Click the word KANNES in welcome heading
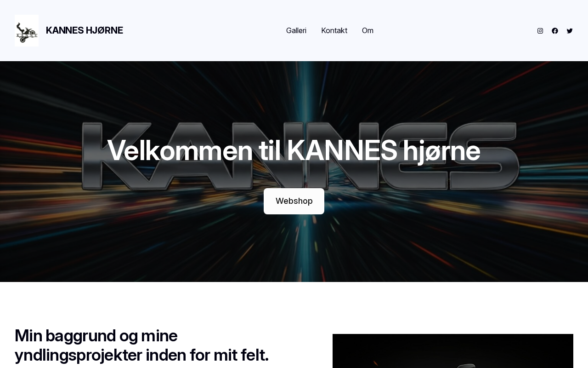This screenshot has width=588, height=368. (x=342, y=150)
